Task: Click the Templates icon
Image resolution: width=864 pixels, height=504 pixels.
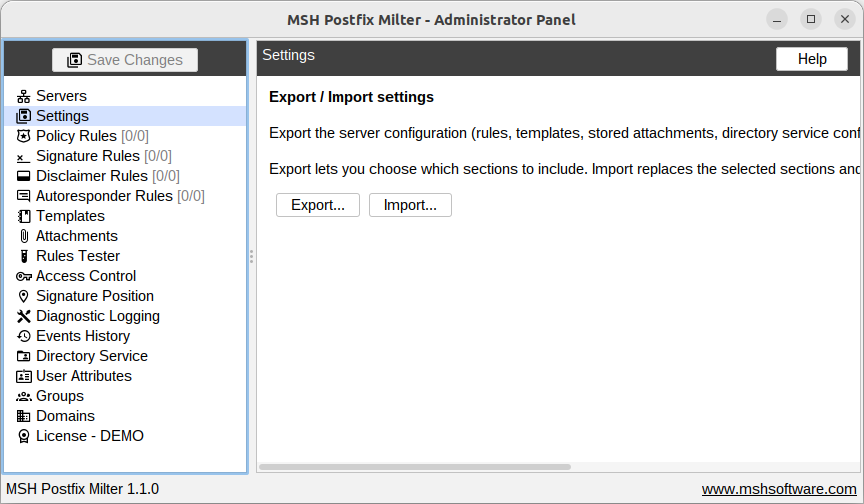Action: (x=23, y=216)
